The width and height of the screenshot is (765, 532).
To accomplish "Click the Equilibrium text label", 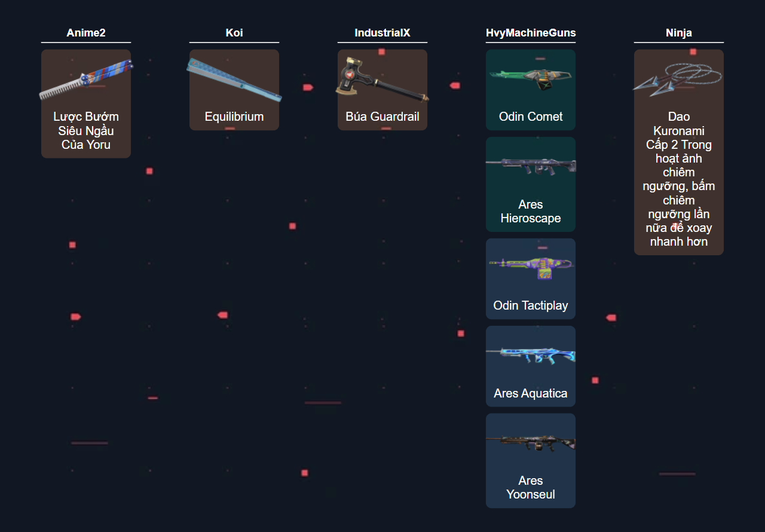I will point(234,117).
